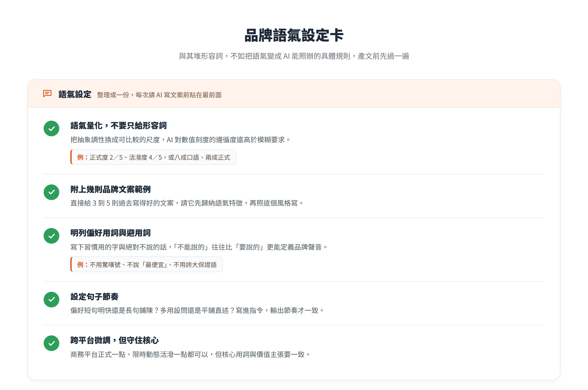
Task: Click the description 寫下習慣用的字與絕對不說的話
Action: 199,247
